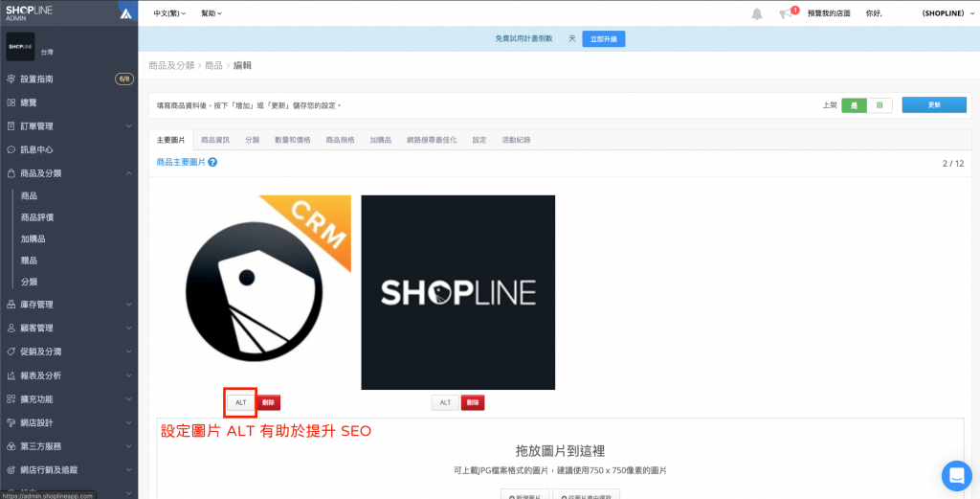
Task: Switch to the 商品資訊 tab
Action: click(215, 140)
